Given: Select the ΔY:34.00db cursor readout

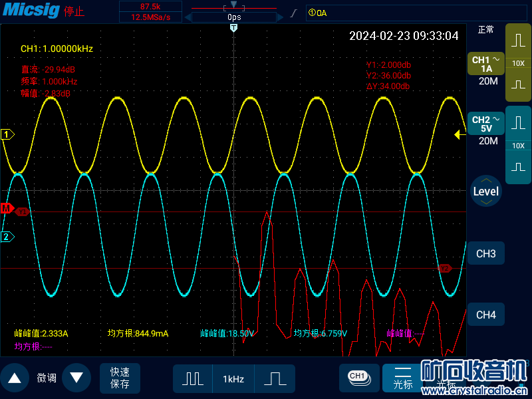Looking at the screenshot, I should pos(388,86).
